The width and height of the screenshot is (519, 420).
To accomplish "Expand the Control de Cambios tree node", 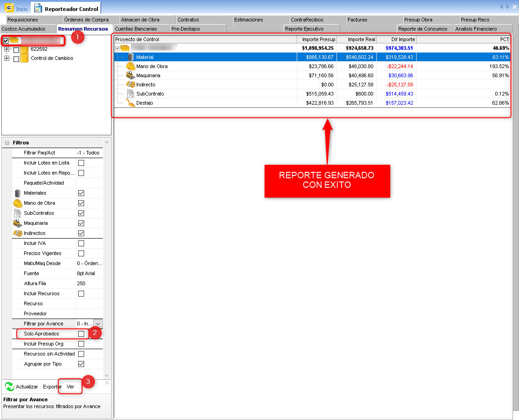I will point(6,58).
